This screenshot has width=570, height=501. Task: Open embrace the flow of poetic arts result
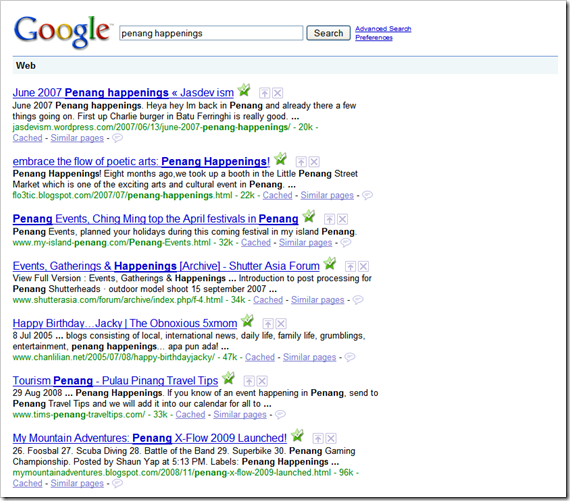point(141,161)
